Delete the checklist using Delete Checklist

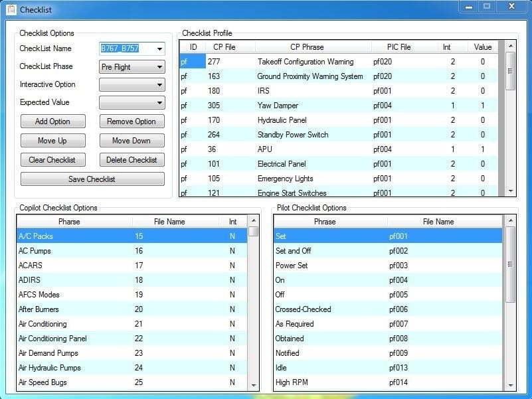tap(133, 159)
